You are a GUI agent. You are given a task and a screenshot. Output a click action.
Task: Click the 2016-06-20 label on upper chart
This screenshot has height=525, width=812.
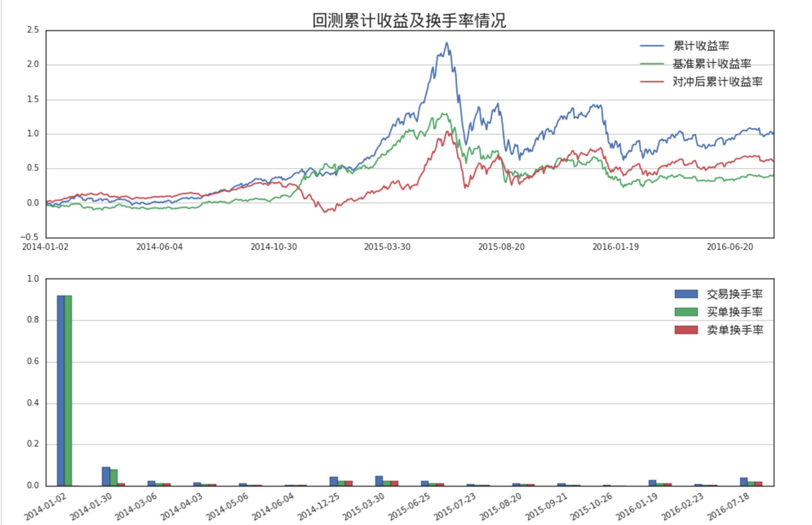[x=730, y=247]
